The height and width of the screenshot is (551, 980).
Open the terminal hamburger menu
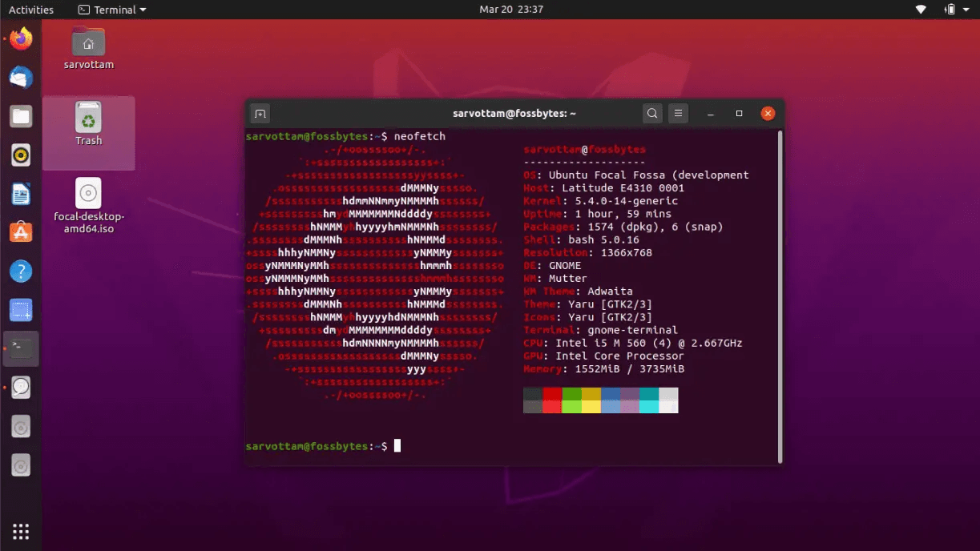click(x=678, y=114)
